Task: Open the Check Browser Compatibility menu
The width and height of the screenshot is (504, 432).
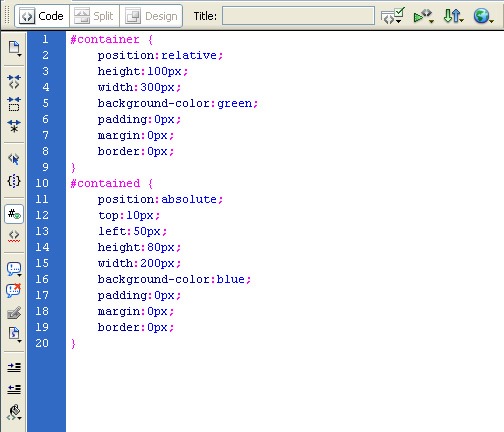Action: pos(392,16)
